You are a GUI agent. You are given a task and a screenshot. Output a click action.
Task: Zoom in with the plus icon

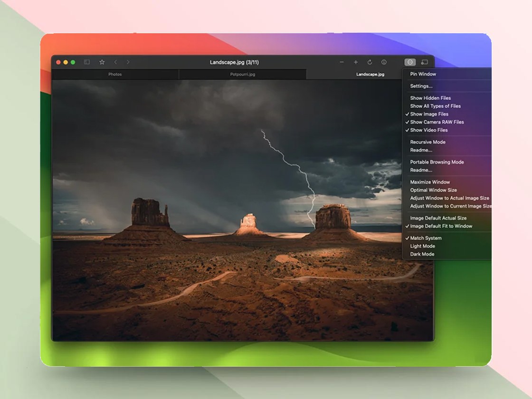356,62
